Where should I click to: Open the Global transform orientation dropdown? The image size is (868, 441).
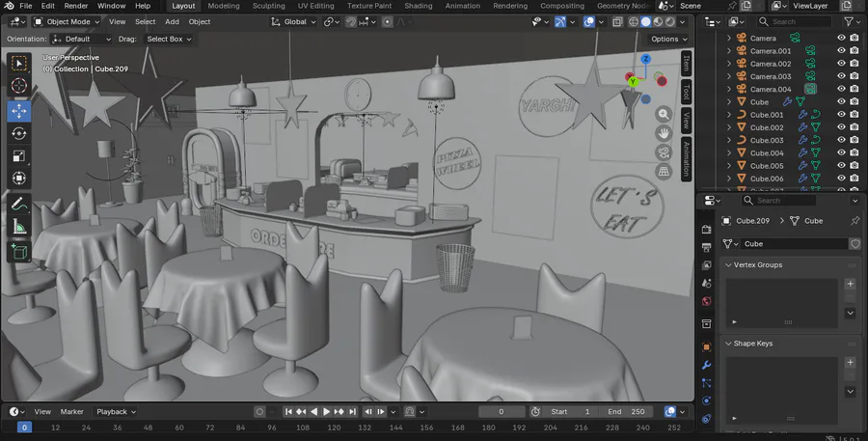pos(293,21)
